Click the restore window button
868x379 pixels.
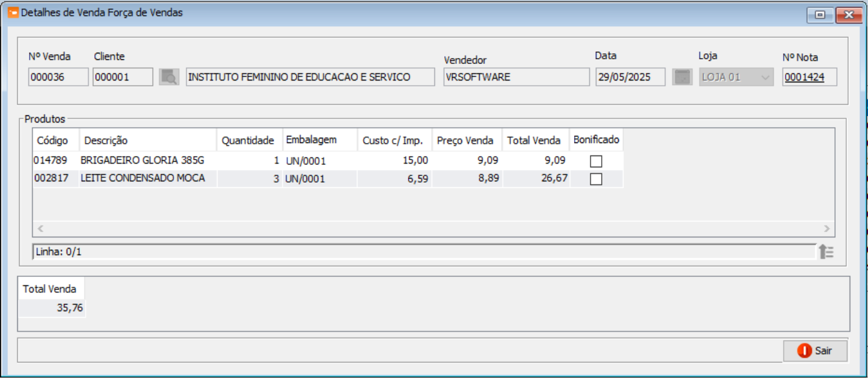tap(821, 15)
